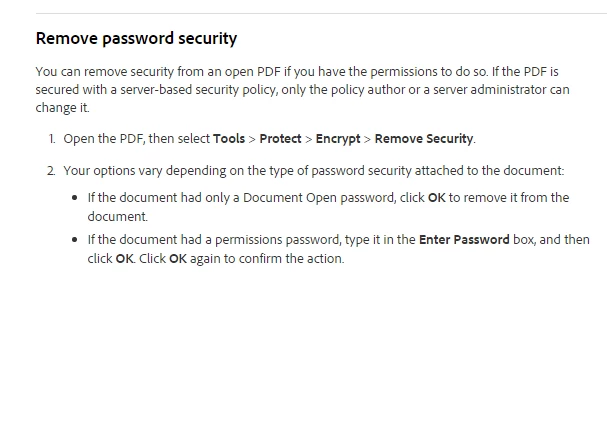
Task: Click the bold "Remove Security" text
Action: click(x=424, y=139)
